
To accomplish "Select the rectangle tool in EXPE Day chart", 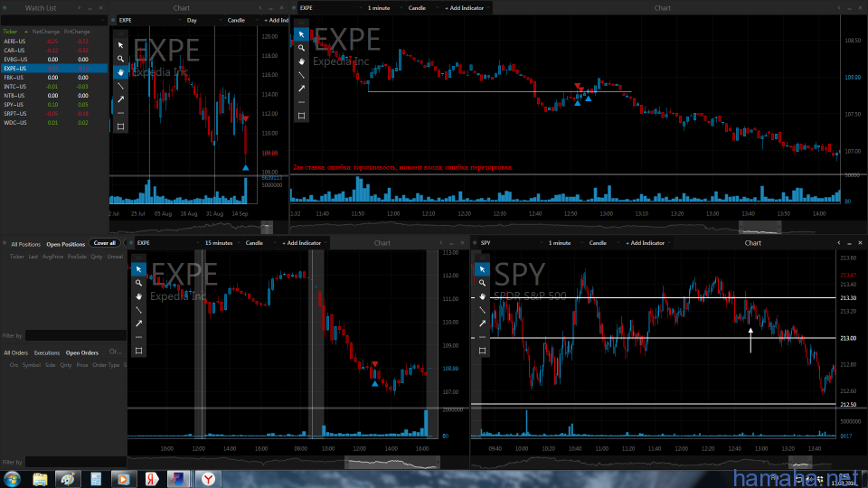I will (120, 127).
